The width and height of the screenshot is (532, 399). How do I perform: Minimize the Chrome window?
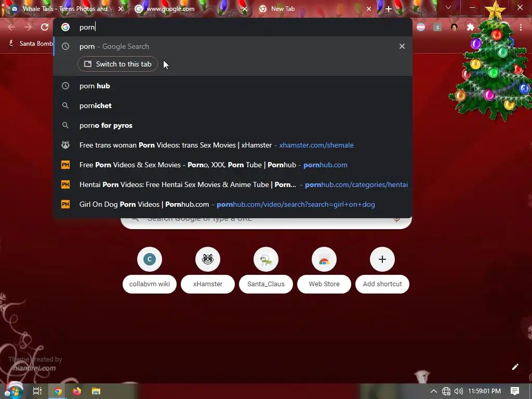[472, 7]
